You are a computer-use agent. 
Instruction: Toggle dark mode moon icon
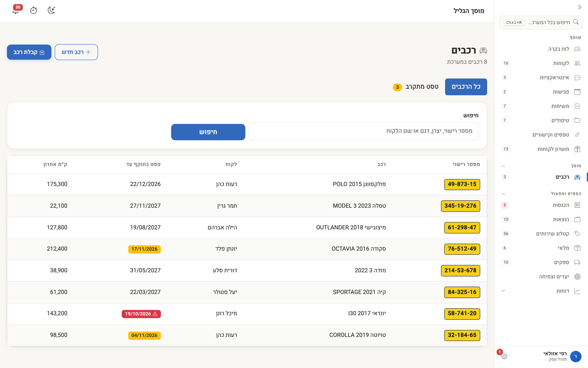tap(51, 10)
